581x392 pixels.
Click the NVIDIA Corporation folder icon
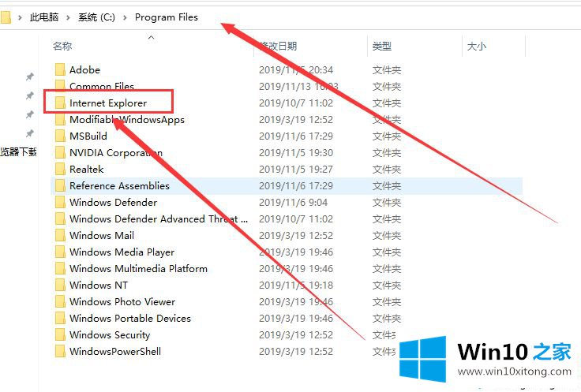[x=60, y=152]
